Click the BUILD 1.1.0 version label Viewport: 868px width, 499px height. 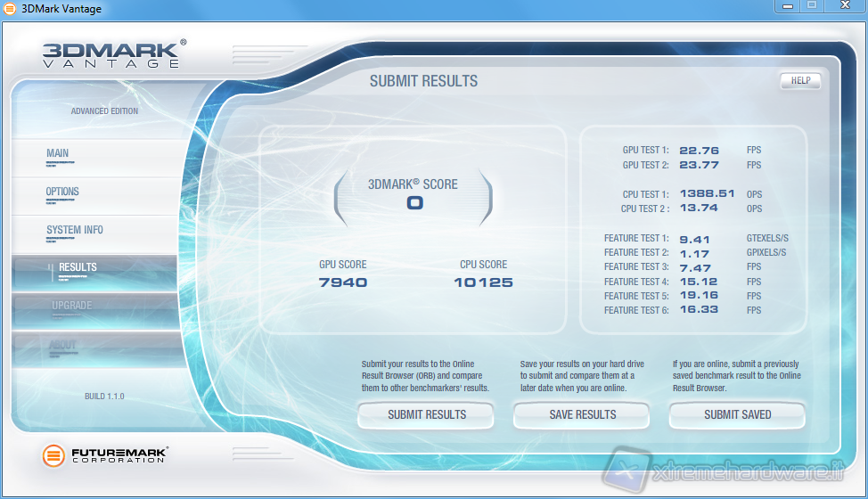pos(104,396)
